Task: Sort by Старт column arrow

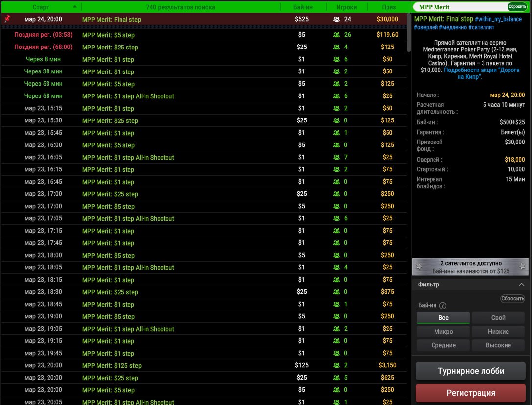Action: coord(75,7)
